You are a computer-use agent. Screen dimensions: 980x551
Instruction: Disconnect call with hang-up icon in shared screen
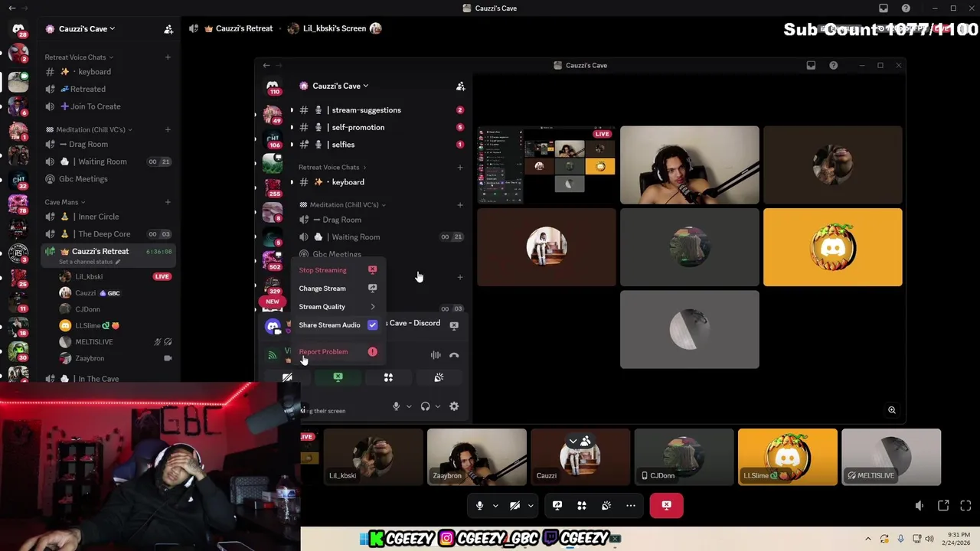[454, 355]
